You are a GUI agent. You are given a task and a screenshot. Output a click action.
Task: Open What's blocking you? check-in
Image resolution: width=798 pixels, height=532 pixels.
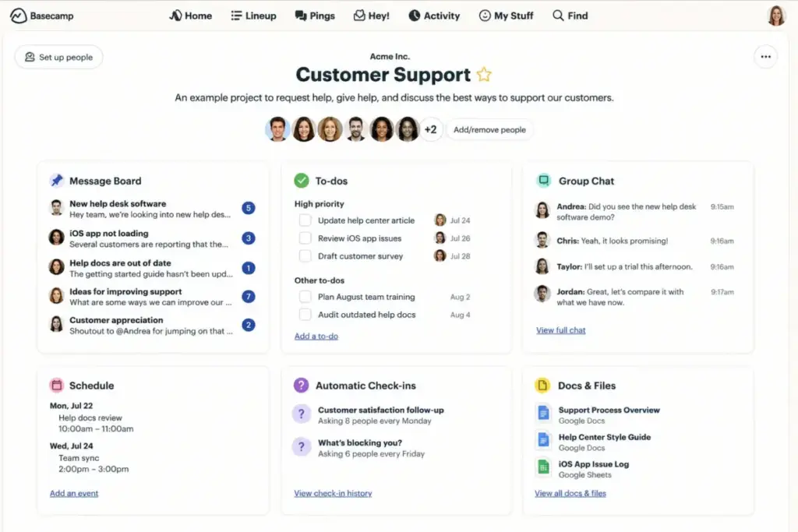tap(360, 443)
